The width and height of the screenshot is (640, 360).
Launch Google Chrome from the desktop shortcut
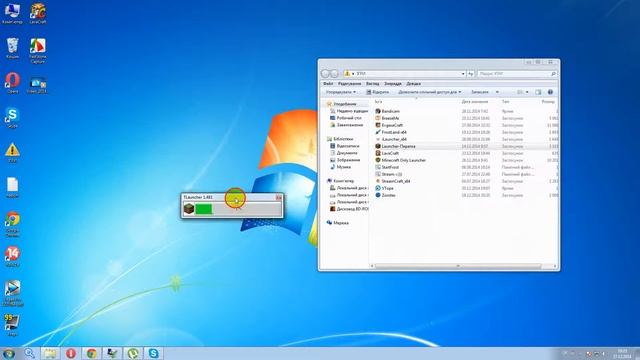coord(12,224)
